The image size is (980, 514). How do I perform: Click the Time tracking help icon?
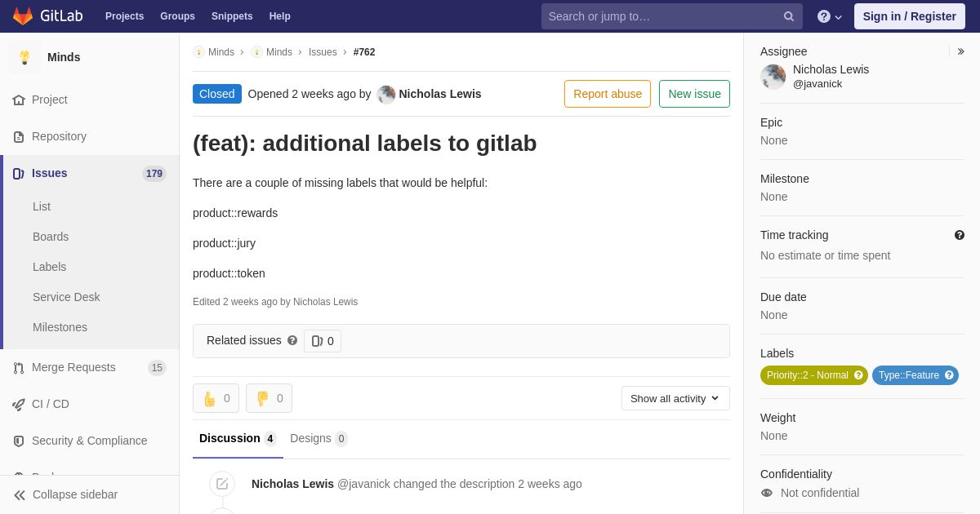tap(960, 235)
